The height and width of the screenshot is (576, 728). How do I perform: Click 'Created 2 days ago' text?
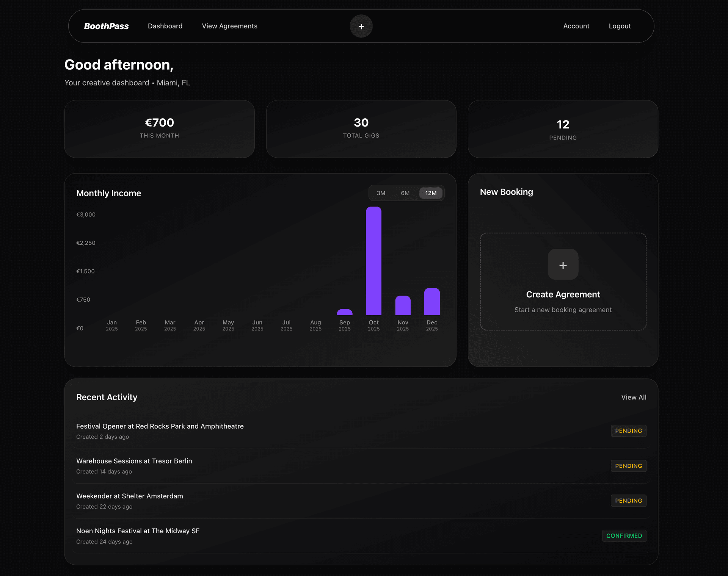pyautogui.click(x=102, y=437)
